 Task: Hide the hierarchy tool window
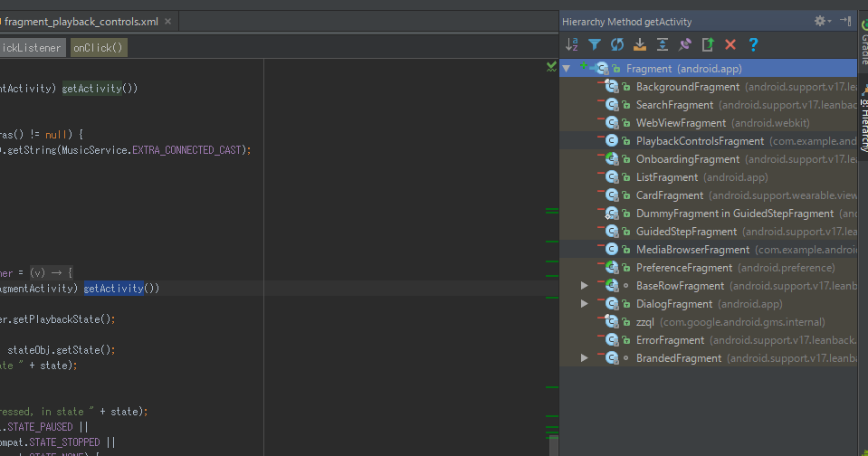coord(844,21)
